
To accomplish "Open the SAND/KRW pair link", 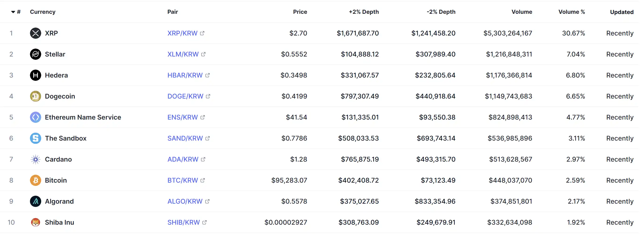I will (185, 138).
